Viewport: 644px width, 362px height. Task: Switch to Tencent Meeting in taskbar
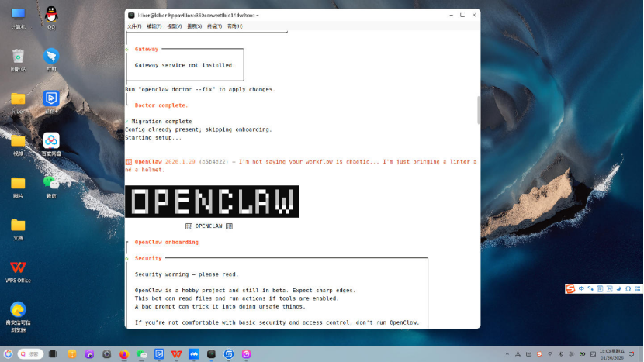click(x=159, y=353)
